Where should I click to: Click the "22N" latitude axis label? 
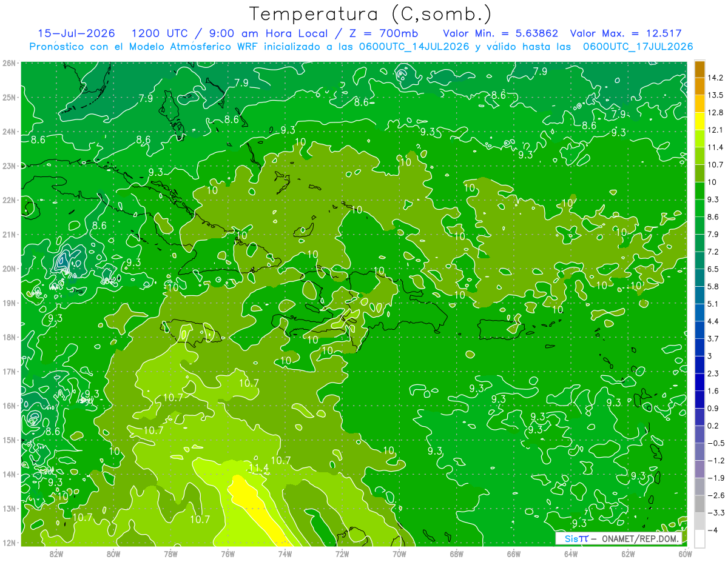click(x=9, y=200)
